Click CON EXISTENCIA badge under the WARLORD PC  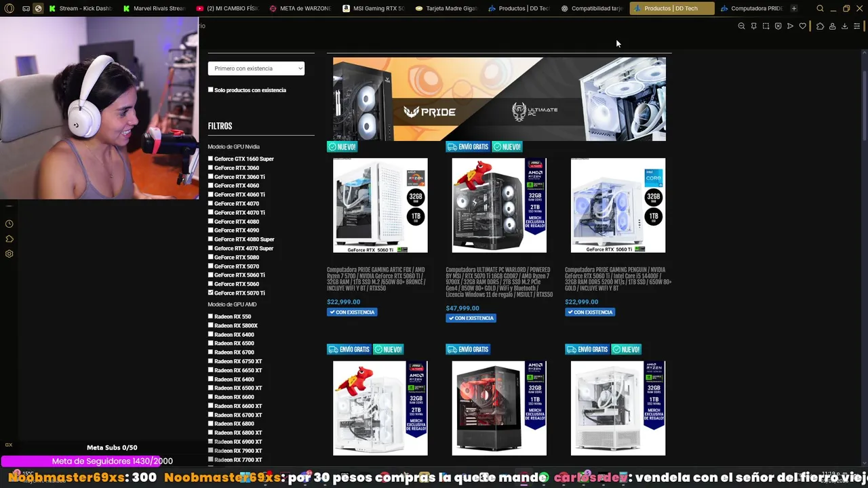click(x=471, y=318)
